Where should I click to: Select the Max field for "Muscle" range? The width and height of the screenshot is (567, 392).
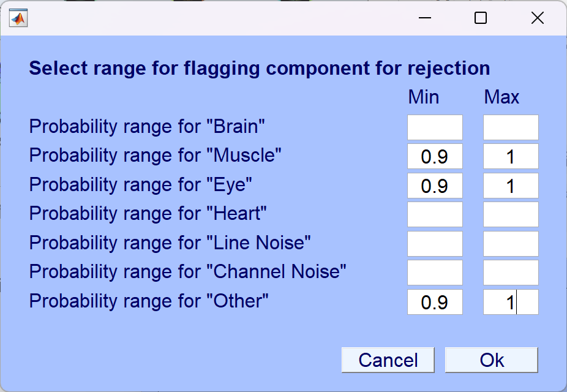pos(511,156)
